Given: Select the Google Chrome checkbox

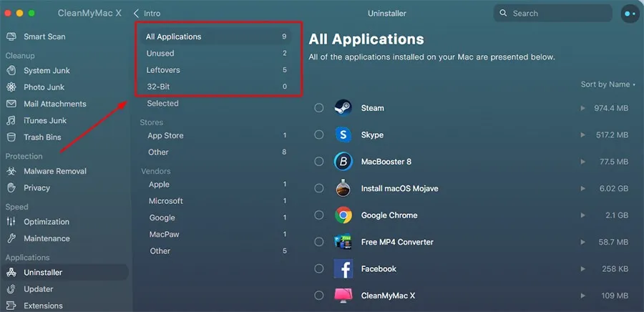Looking at the screenshot, I should [319, 215].
